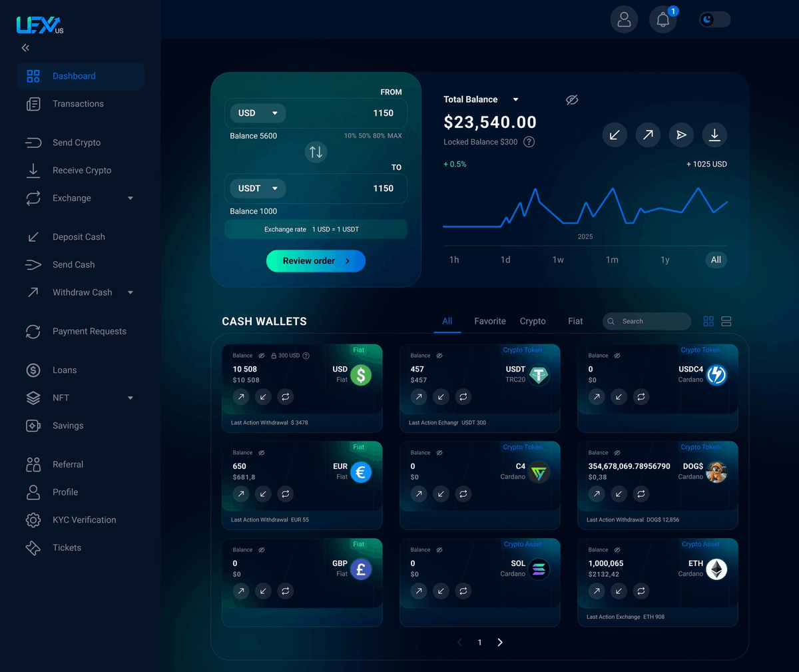Hide the Total Balance amount

pyautogui.click(x=572, y=100)
